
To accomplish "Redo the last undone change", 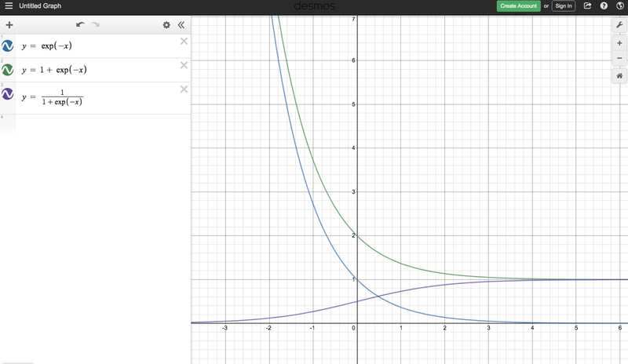I will [95, 25].
